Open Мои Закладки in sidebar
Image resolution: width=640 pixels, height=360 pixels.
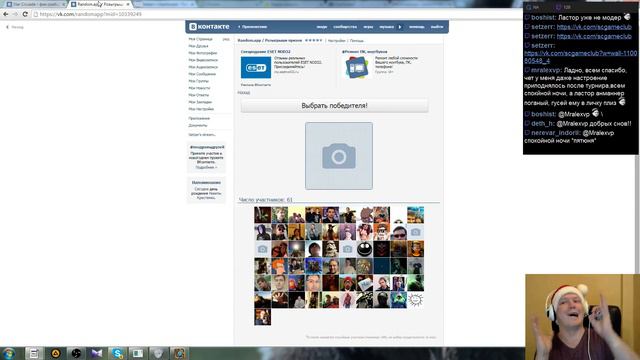pos(200,102)
